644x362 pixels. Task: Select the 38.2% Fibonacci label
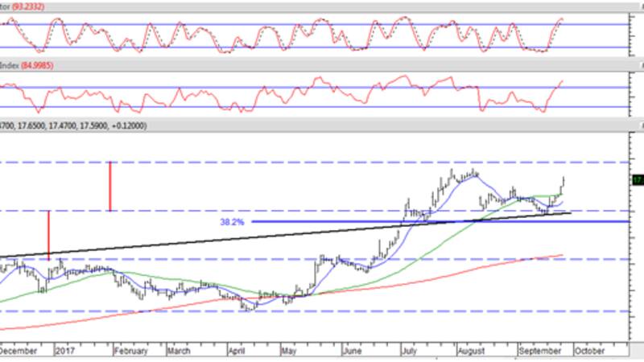(x=233, y=221)
